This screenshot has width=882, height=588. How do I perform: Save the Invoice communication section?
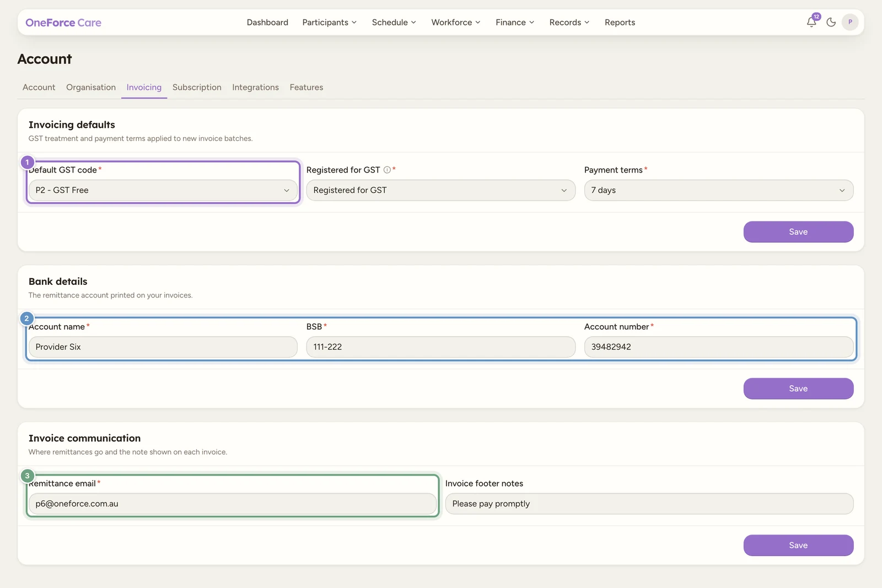798,545
